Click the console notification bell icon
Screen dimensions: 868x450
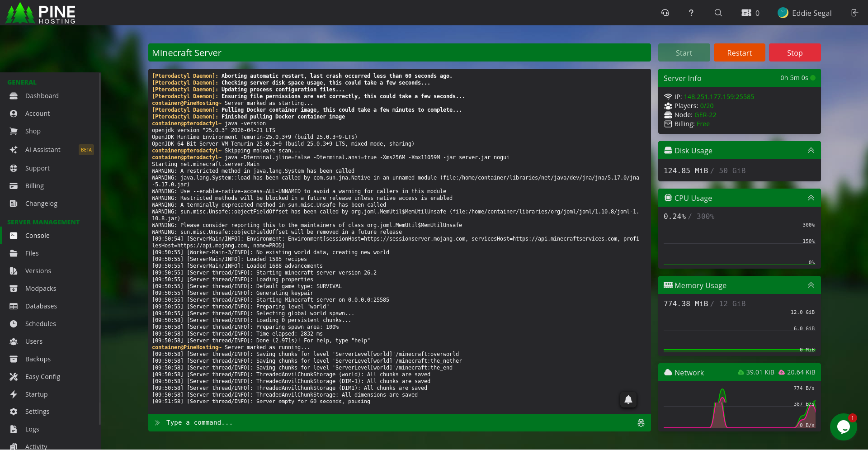click(x=628, y=399)
